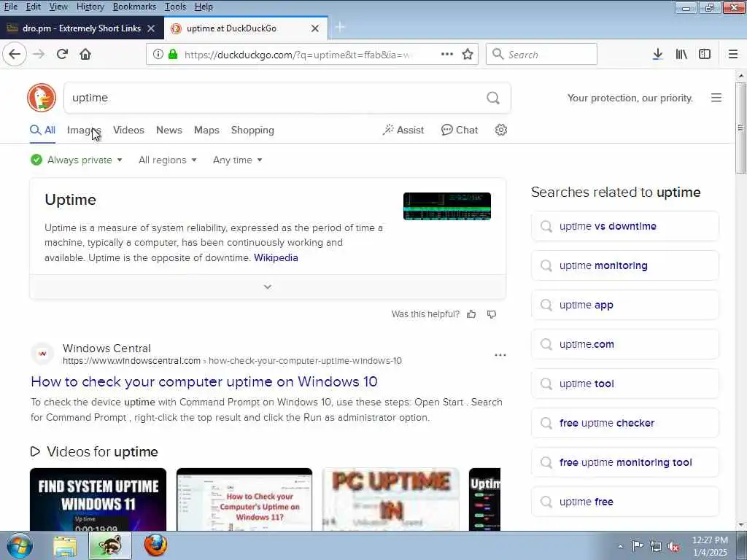
Task: Open the View menu
Action: (58, 7)
